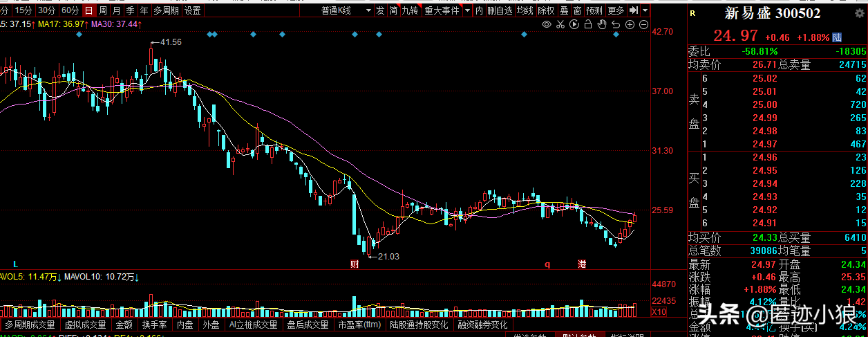The height and width of the screenshot is (337, 868).
Task: Click the 21.03 low price label
Action: [388, 256]
